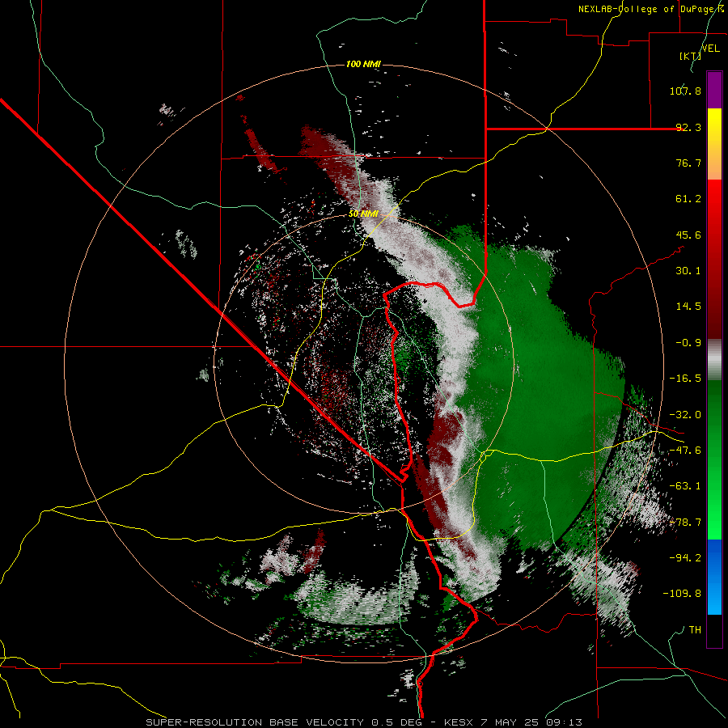The height and width of the screenshot is (728, 728).
Task: Select the 107.8 legend value
Action: 685,91
